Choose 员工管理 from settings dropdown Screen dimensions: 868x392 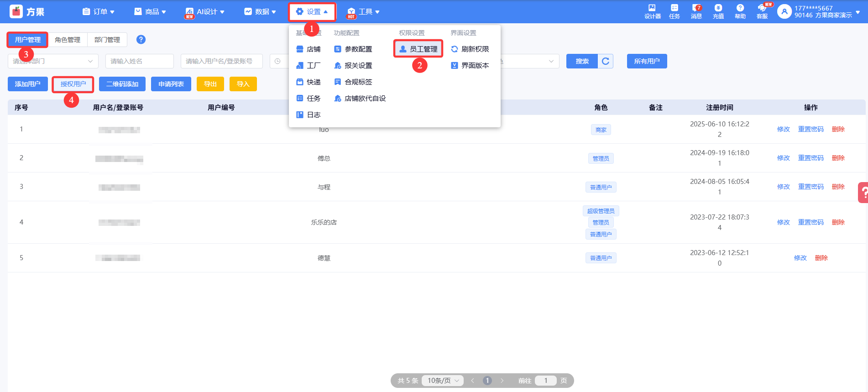coord(418,49)
